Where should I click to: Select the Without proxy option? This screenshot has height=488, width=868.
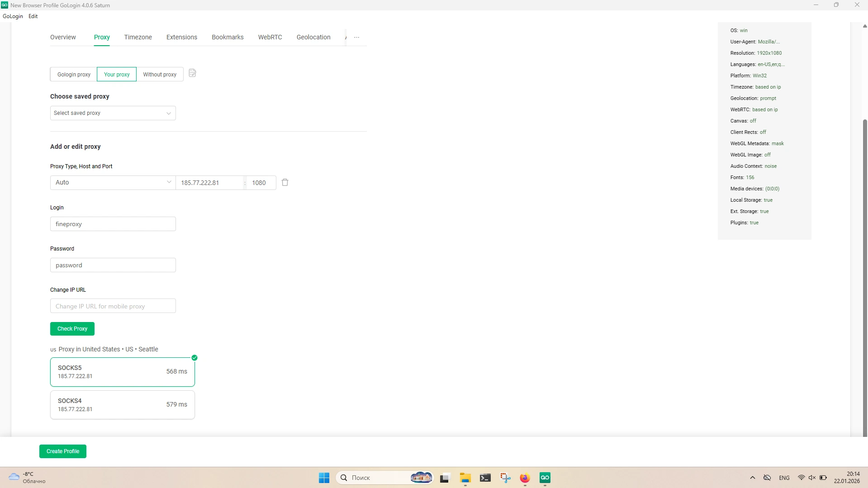pos(160,74)
